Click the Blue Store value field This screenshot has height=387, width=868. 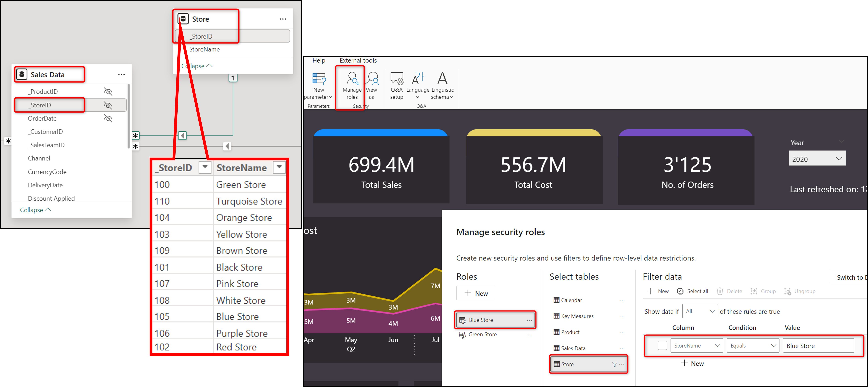pos(818,346)
